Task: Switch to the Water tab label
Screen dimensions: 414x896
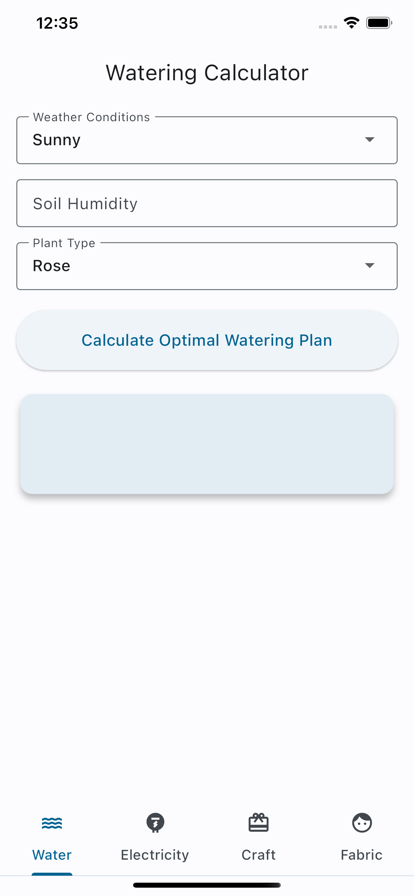Action: click(x=52, y=855)
